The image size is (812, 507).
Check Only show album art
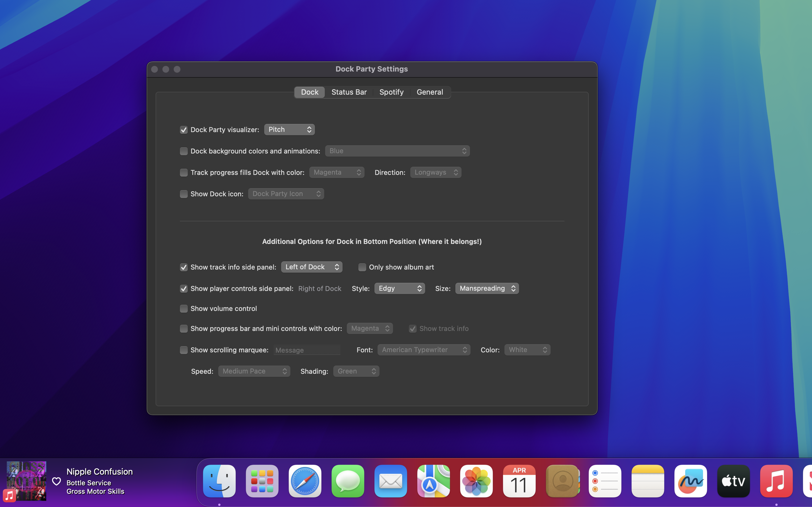tap(362, 267)
